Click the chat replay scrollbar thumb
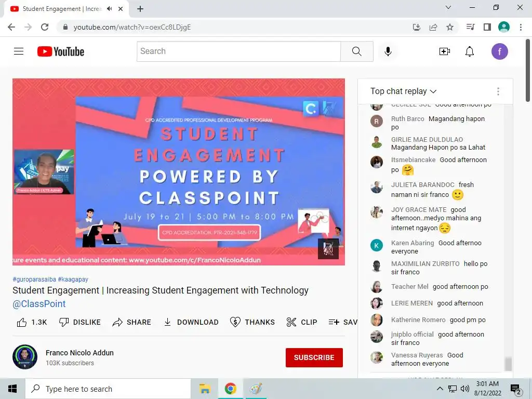This screenshot has width=532, height=399. (508, 364)
